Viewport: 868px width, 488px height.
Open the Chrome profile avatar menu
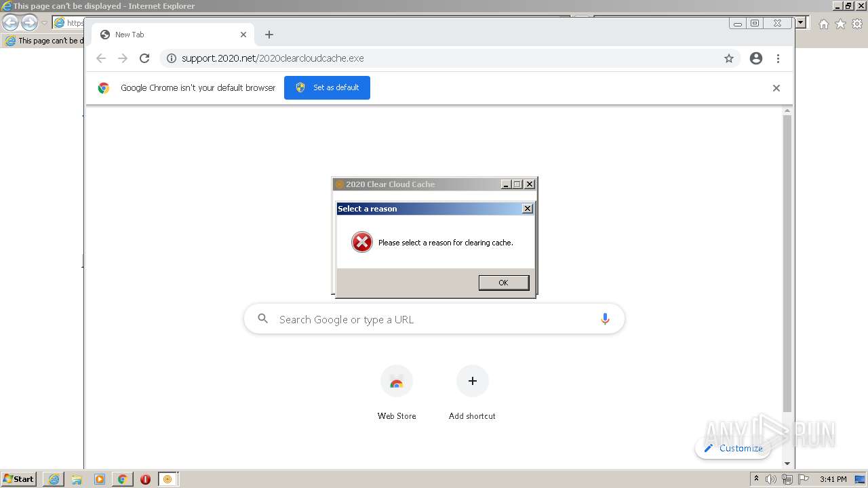point(756,58)
